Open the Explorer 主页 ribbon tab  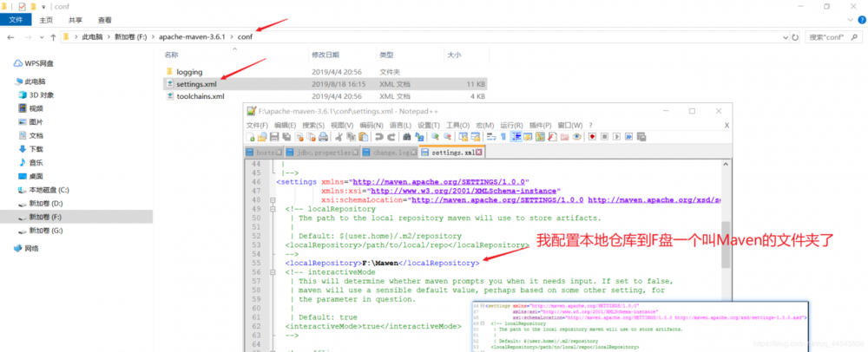(46, 20)
